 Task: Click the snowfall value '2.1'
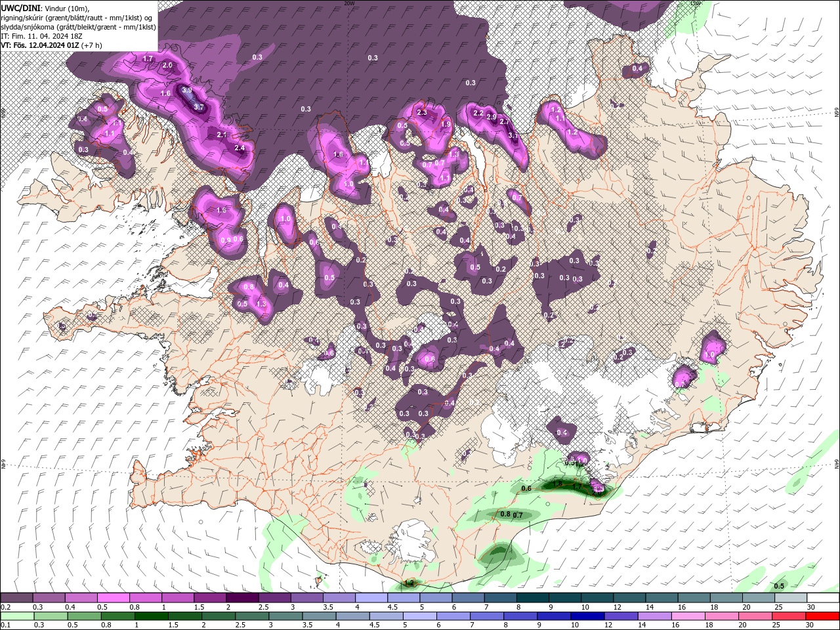[222, 135]
